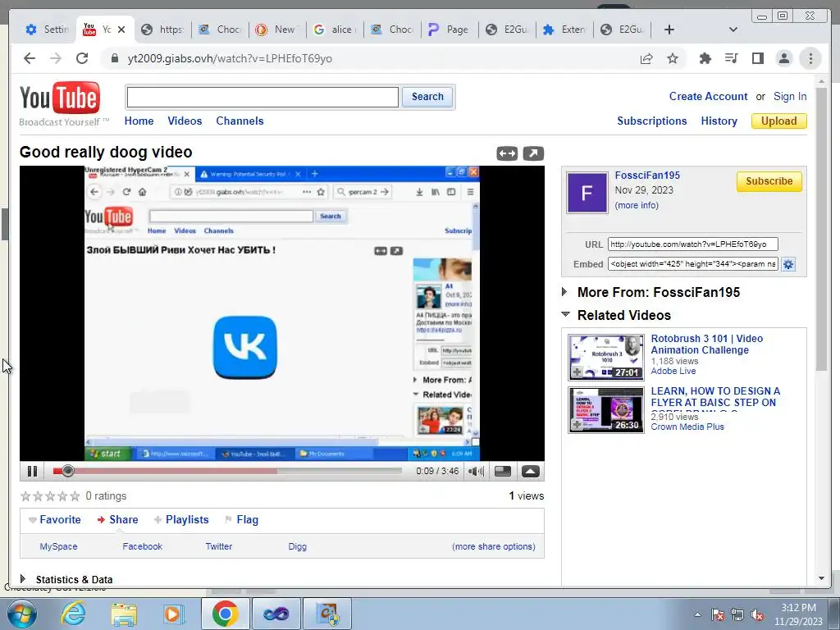Share video to Digg
This screenshot has height=630, width=840.
tap(297, 546)
